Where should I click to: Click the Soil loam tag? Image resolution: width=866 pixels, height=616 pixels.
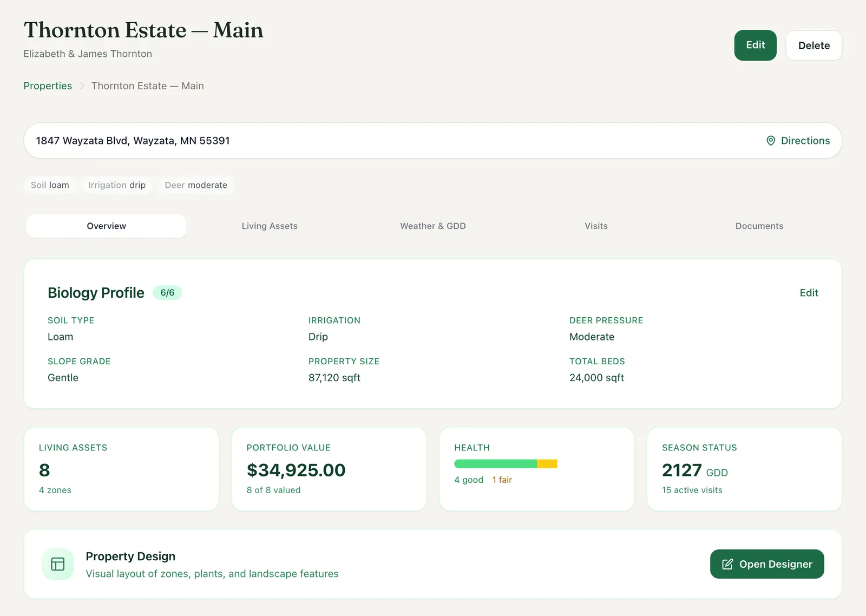[x=50, y=185]
